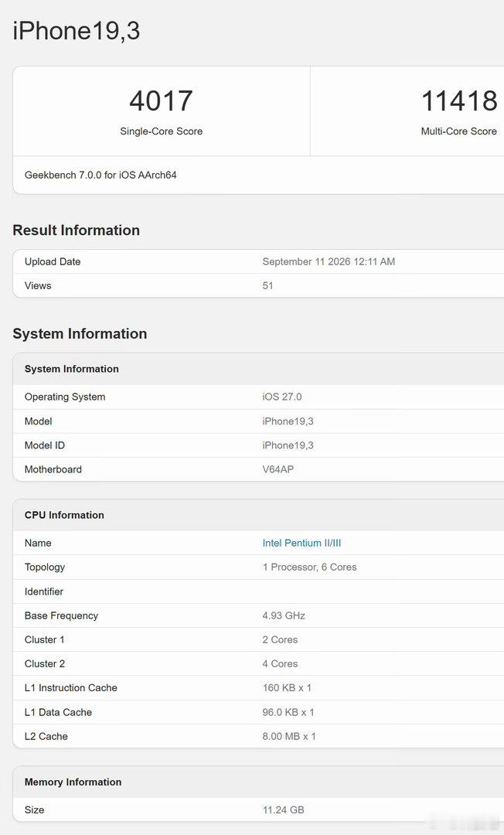This screenshot has height=835, width=504.
Task: Click the CPU Information table header
Action: [x=64, y=516]
